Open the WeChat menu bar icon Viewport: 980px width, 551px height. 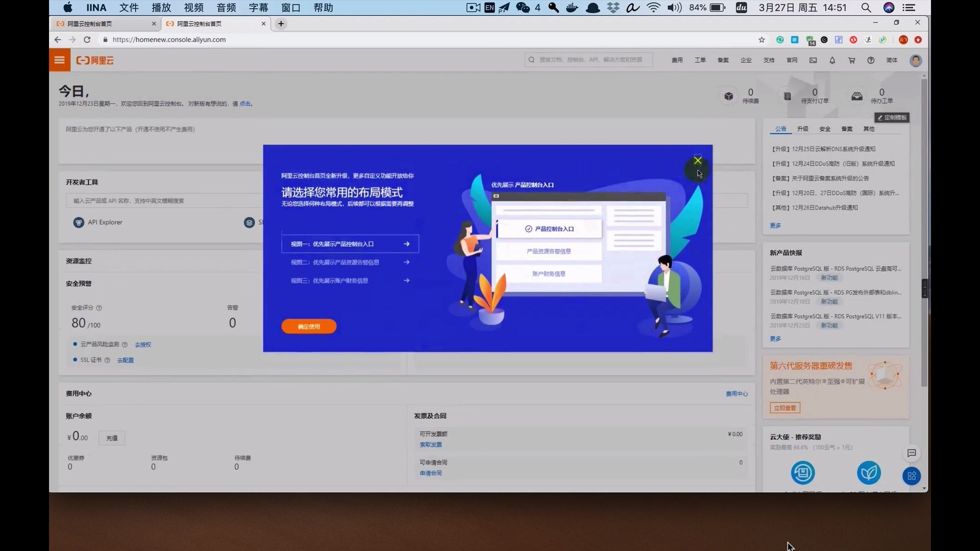(x=523, y=8)
